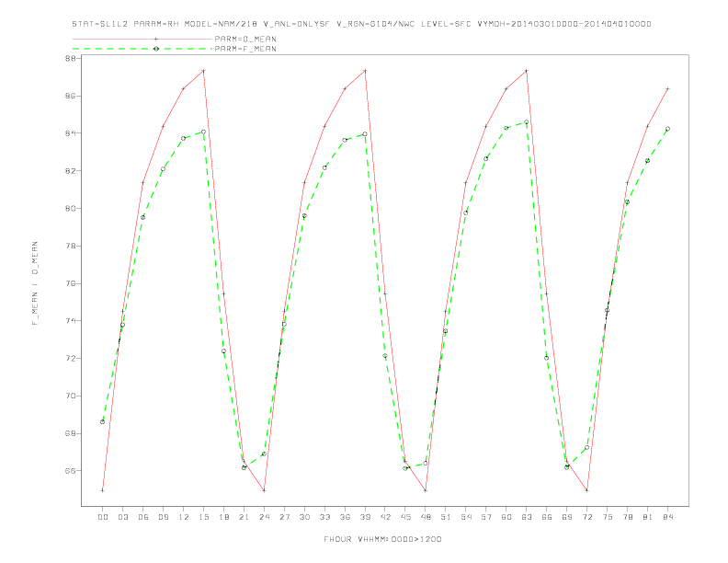Click the O_MEAN peak marker at hour 63
728x563 pixels.
(x=527, y=71)
